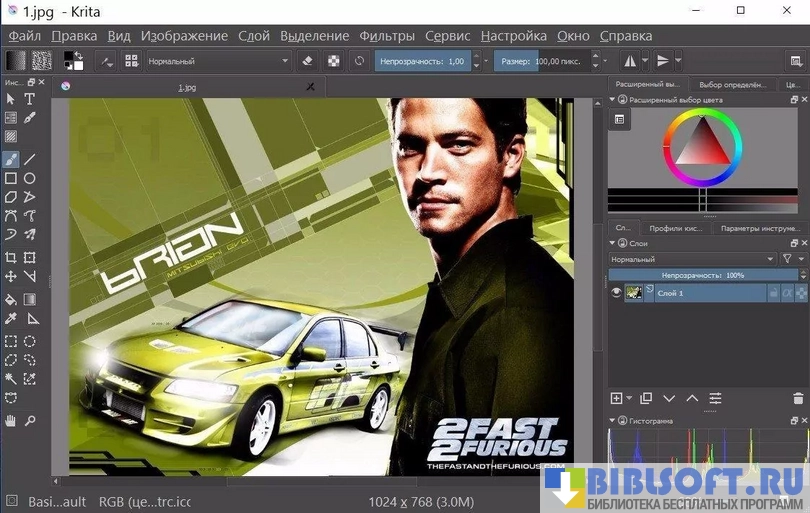Toggle eraser mode in the top toolbar
The height and width of the screenshot is (513, 810).
tap(308, 61)
